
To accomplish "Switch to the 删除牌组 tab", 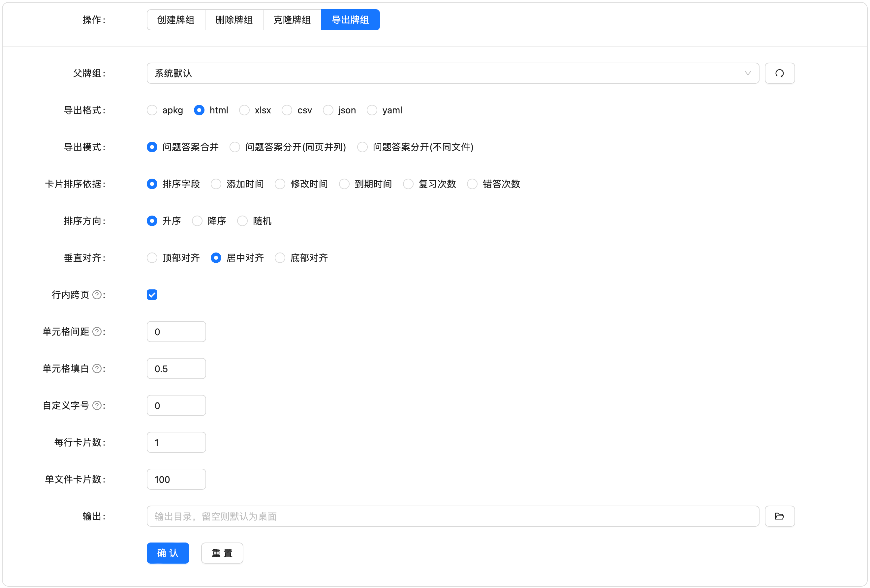I will pyautogui.click(x=234, y=20).
